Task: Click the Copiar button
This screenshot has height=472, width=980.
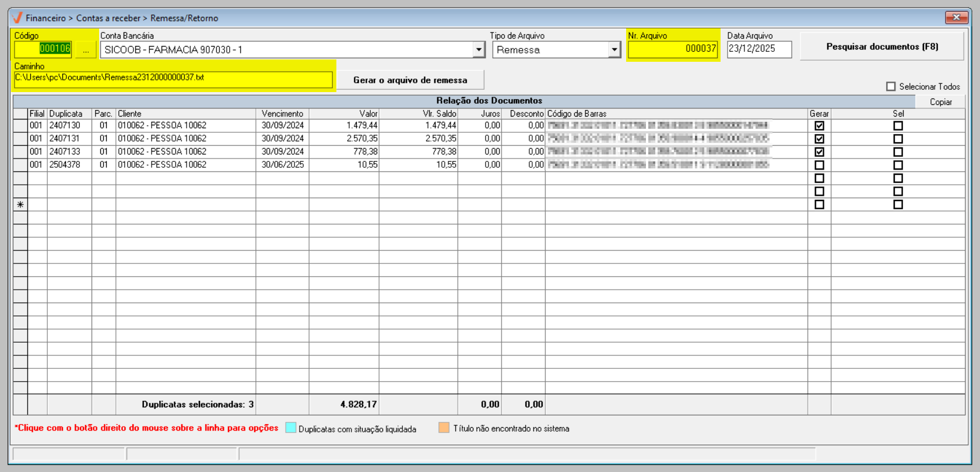Action: (x=940, y=102)
